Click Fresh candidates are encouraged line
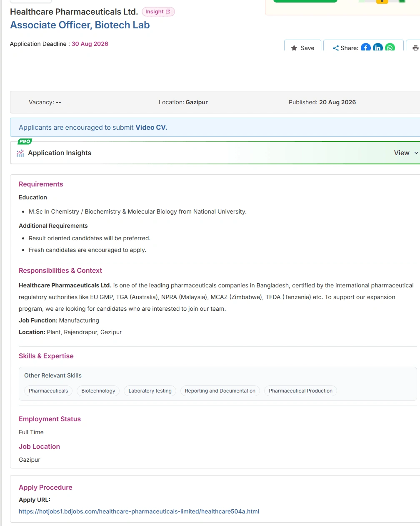420x526 pixels. point(87,250)
